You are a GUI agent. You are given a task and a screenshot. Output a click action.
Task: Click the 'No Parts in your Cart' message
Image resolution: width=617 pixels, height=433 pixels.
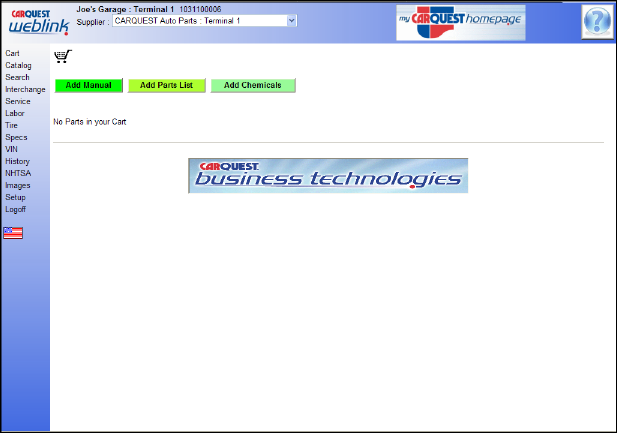tap(90, 122)
